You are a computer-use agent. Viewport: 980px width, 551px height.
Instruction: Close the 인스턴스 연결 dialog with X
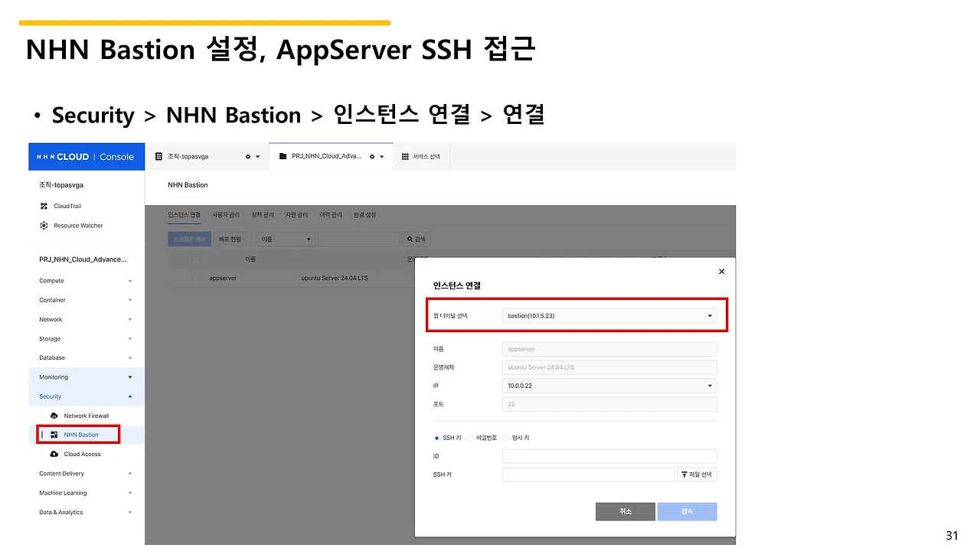click(x=721, y=272)
